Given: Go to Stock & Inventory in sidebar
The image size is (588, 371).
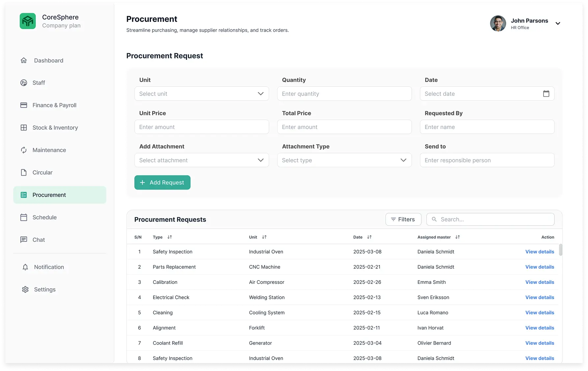Looking at the screenshot, I should [55, 128].
